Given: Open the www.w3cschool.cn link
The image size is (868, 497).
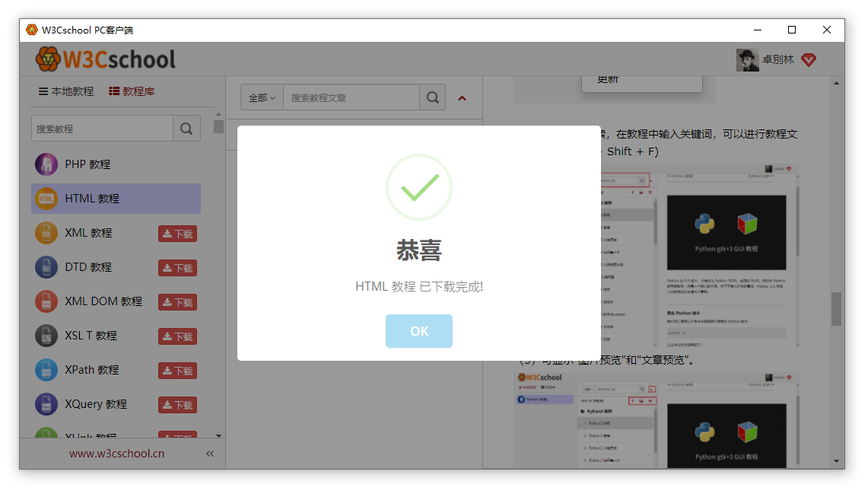Looking at the screenshot, I should coord(116,454).
